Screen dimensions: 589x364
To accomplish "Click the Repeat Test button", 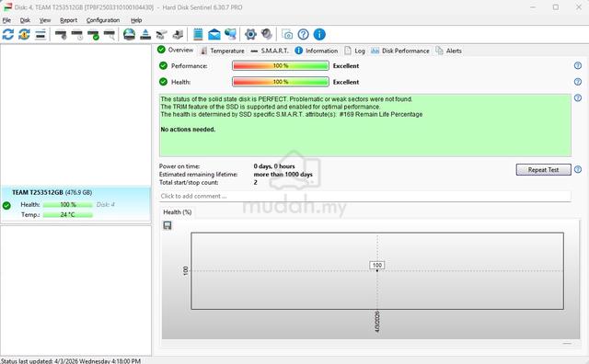I will click(543, 170).
